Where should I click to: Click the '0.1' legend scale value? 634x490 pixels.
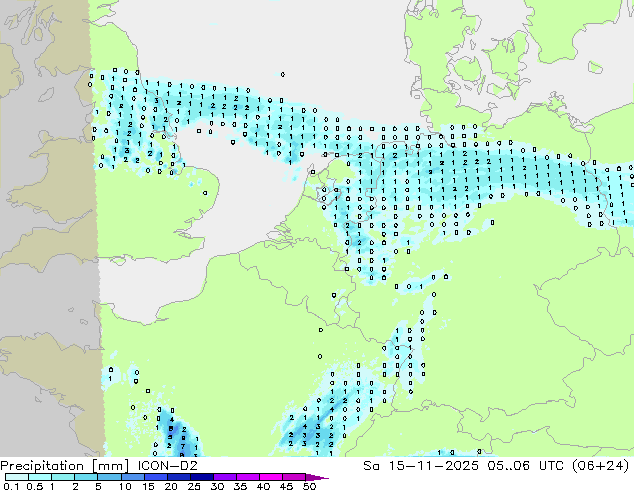(x=11, y=486)
